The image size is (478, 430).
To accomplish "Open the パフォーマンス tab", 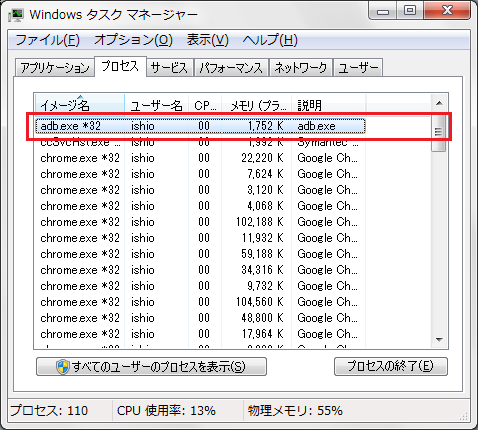I will coord(231,68).
